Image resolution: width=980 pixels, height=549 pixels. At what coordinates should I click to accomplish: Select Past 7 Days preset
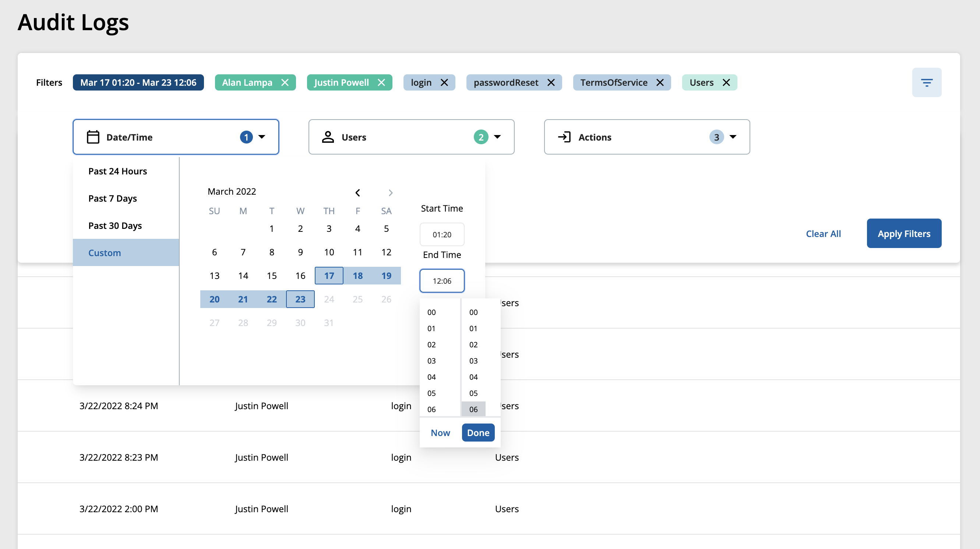pos(126,198)
